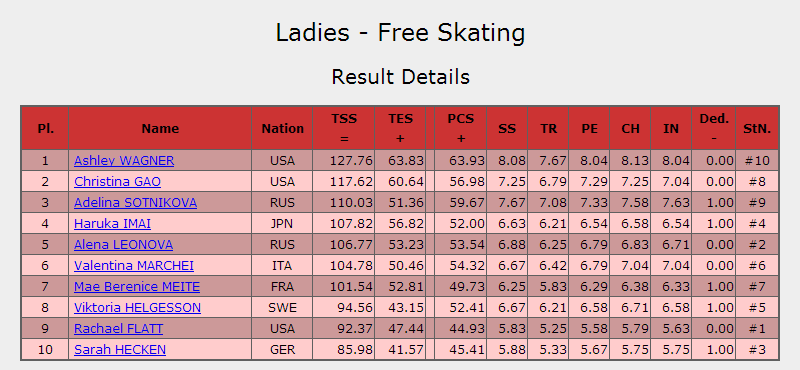
Task: Click the Result Details subheading
Action: [x=401, y=77]
